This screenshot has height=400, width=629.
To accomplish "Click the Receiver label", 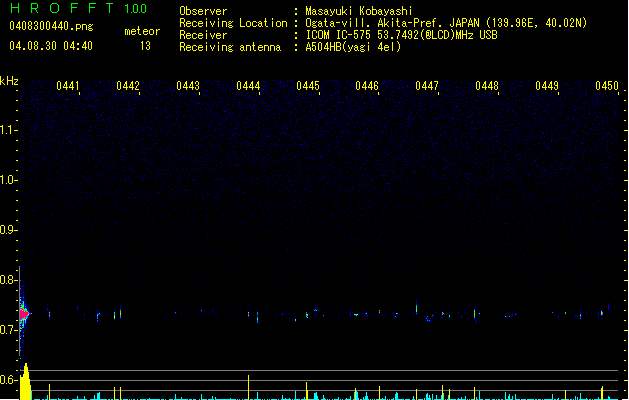I will (x=203, y=35).
